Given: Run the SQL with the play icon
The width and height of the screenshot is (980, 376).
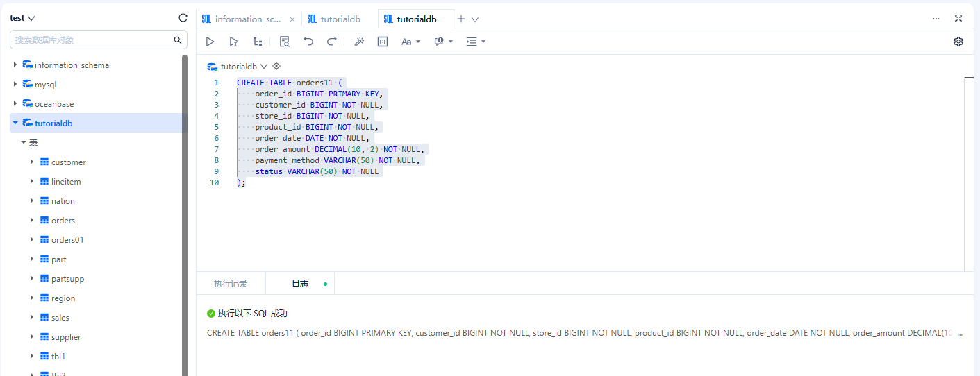Looking at the screenshot, I should pos(210,42).
